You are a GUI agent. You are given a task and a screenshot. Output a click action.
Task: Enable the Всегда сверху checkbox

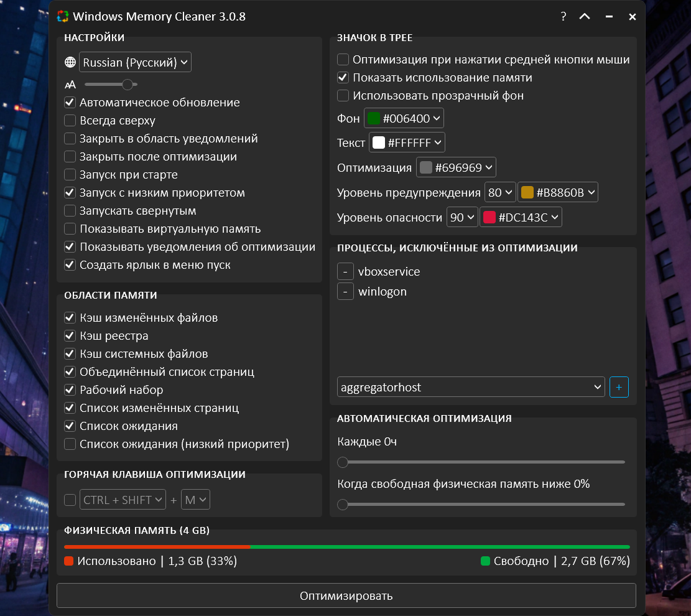point(70,120)
